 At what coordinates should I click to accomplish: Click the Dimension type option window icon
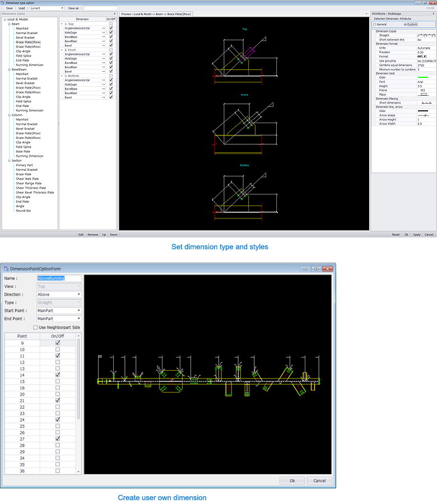(x=3, y=3)
